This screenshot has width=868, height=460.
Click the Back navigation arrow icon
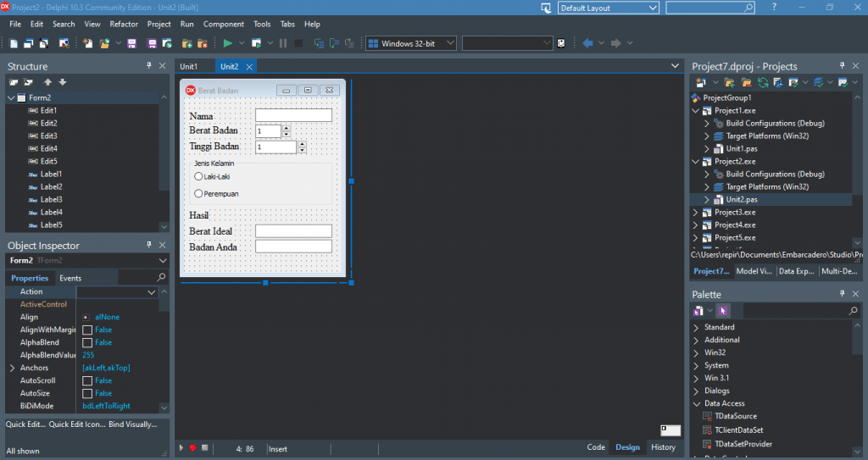point(588,43)
